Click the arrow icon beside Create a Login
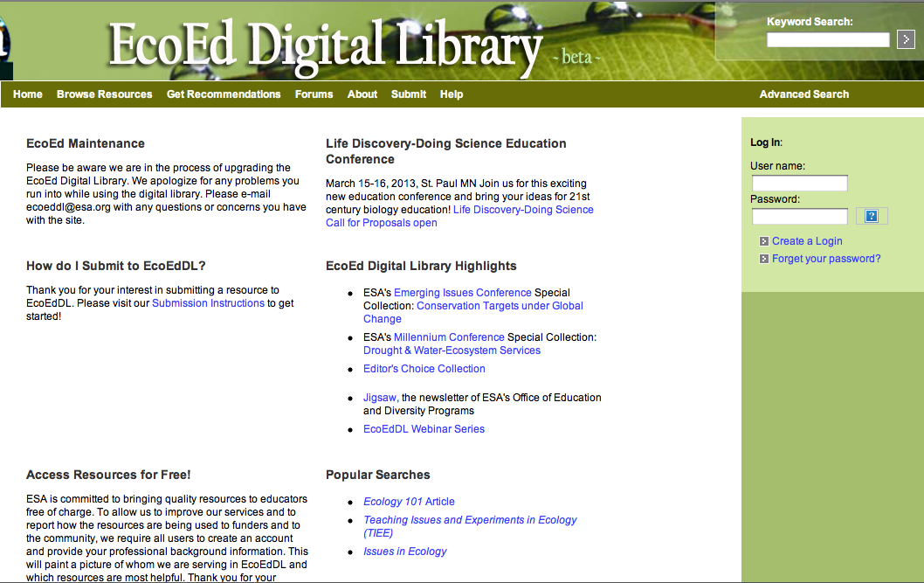This screenshot has height=583, width=924. [764, 241]
